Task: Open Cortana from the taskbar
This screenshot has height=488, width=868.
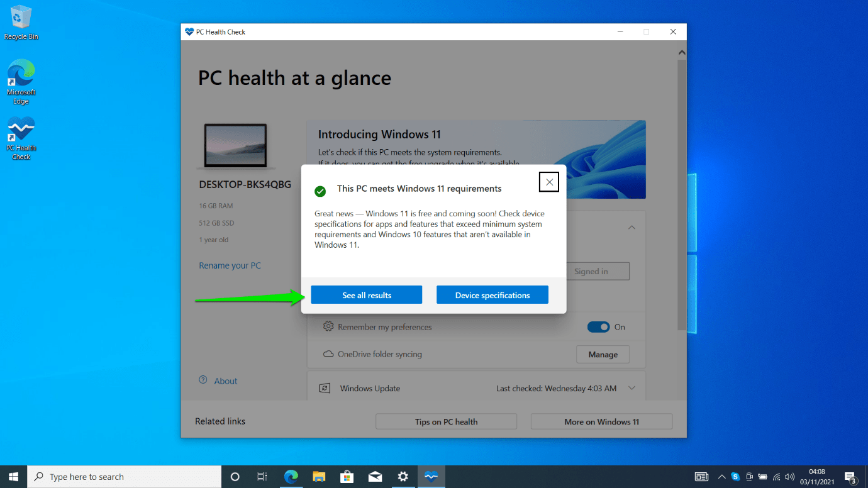Action: 235,477
